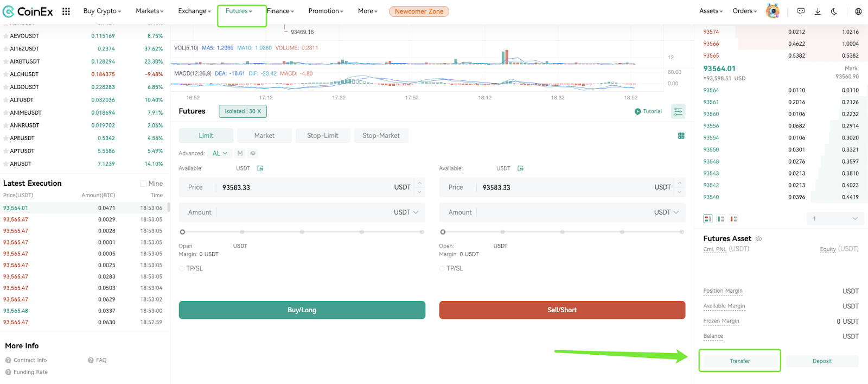Viewport: 868px width, 384px height.
Task: Show sell orders only in order book
Action: pos(733,219)
